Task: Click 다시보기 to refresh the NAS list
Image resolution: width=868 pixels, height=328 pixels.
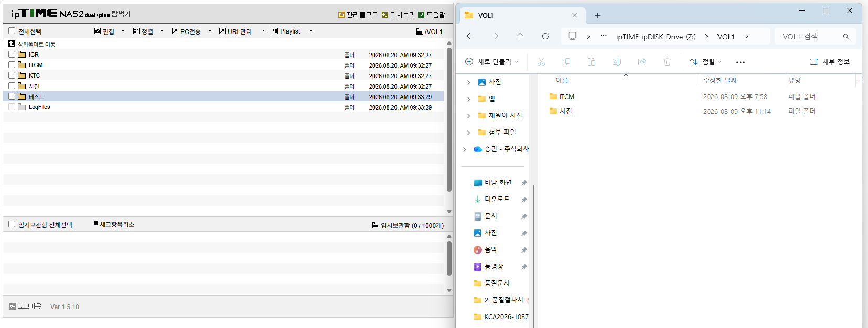Action: [398, 15]
